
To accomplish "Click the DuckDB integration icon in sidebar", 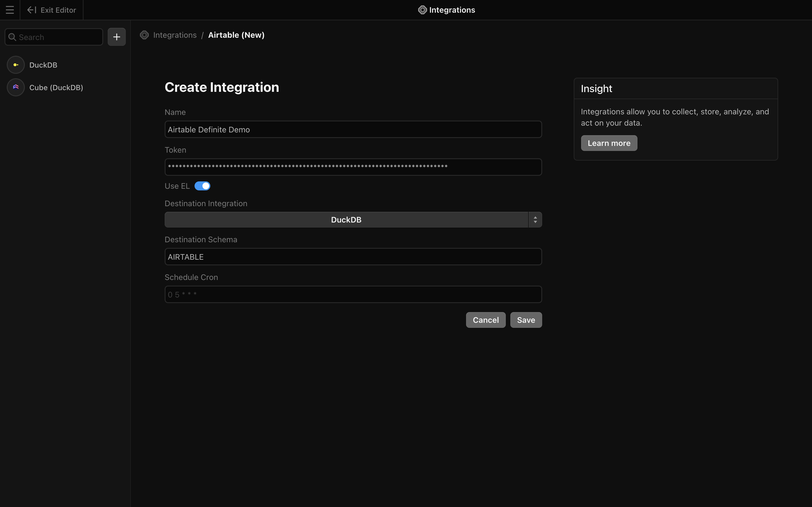I will [x=16, y=65].
